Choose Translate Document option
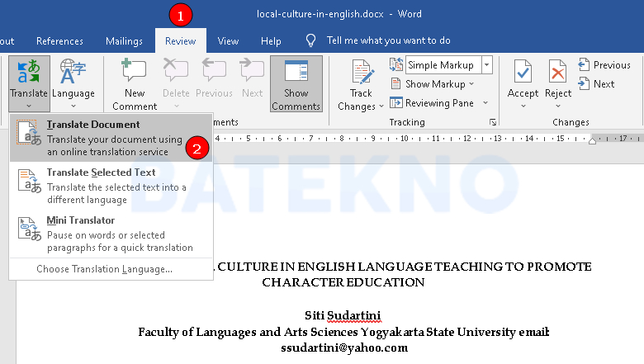This screenshot has height=364, width=644. [111, 138]
